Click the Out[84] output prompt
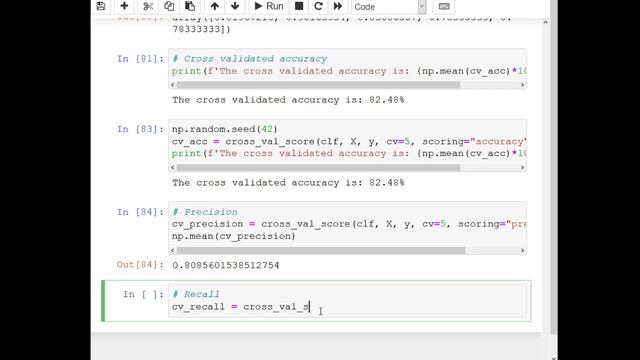Image resolution: width=640 pixels, height=360 pixels. [140, 265]
